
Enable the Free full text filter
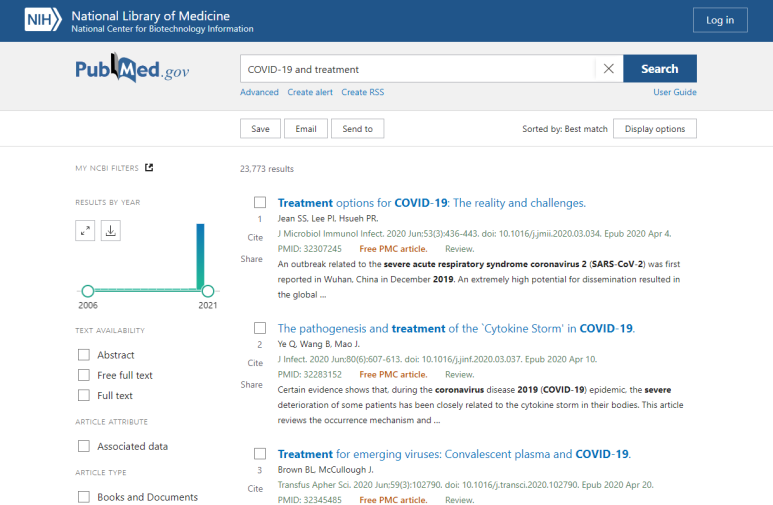(84, 375)
